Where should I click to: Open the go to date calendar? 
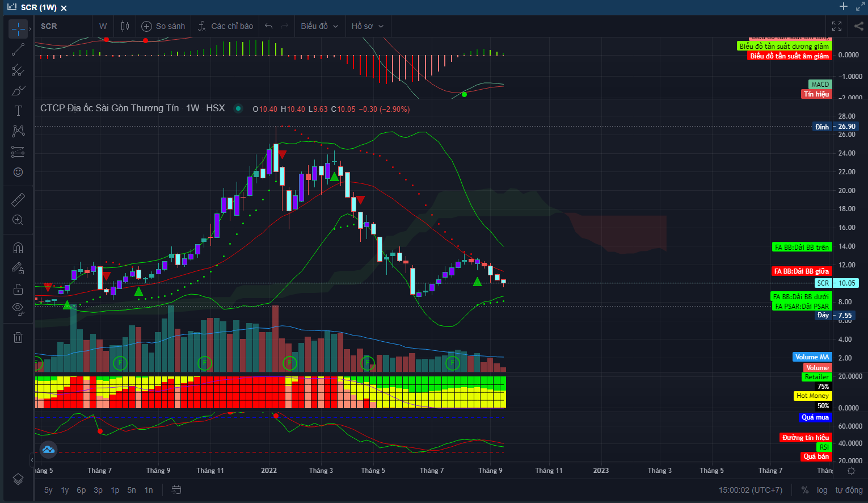coord(176,490)
